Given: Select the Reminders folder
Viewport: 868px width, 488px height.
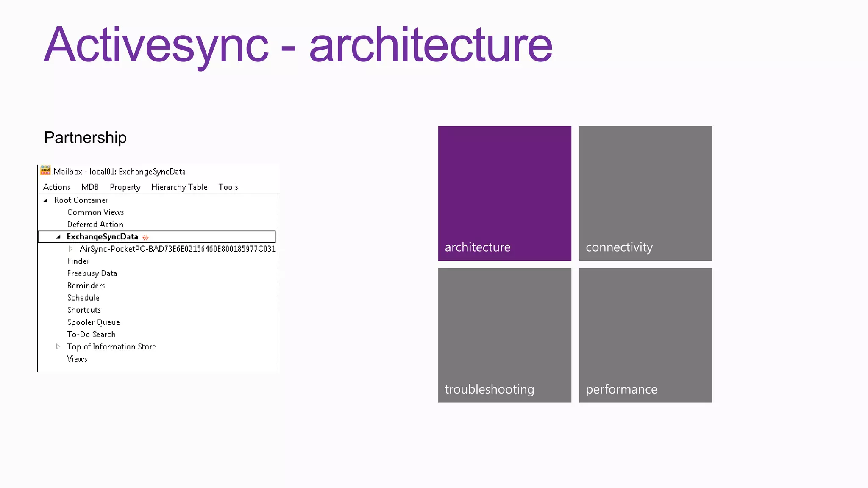Looking at the screenshot, I should (x=86, y=286).
